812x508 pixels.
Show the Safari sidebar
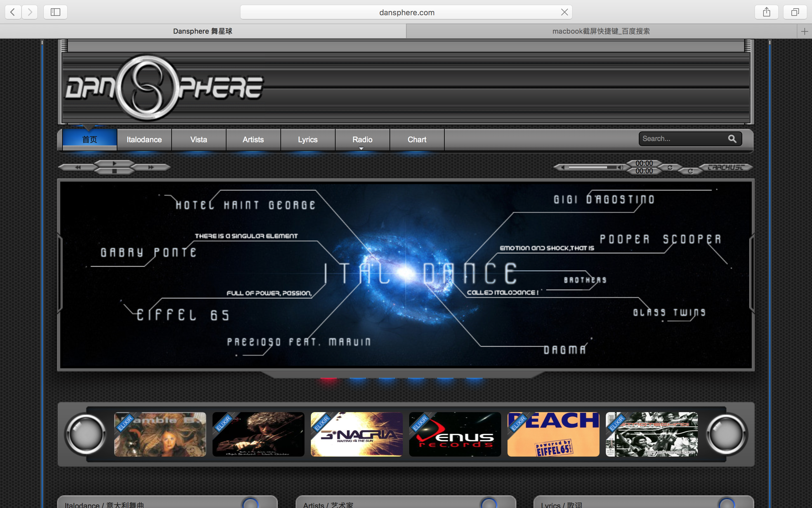(56, 12)
